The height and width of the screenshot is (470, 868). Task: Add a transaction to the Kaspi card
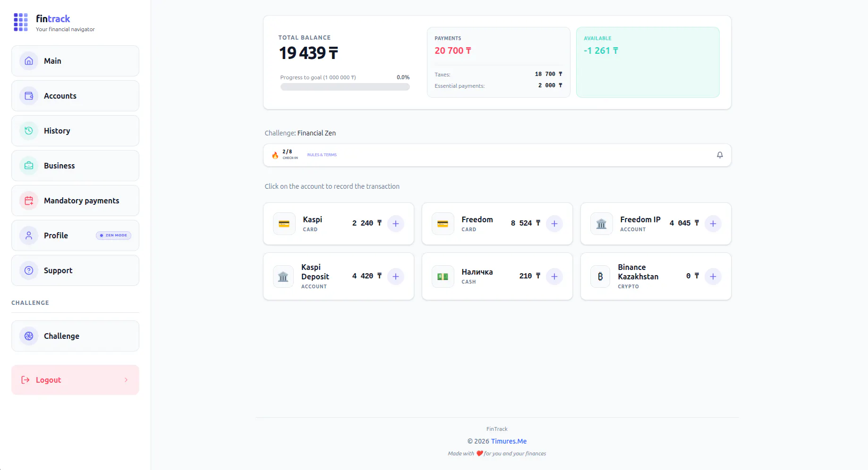pos(396,224)
